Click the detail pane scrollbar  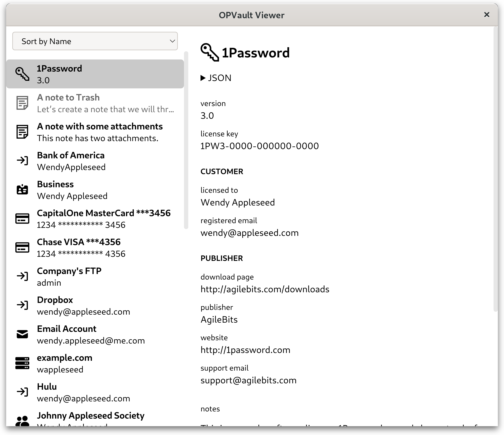point(495,169)
